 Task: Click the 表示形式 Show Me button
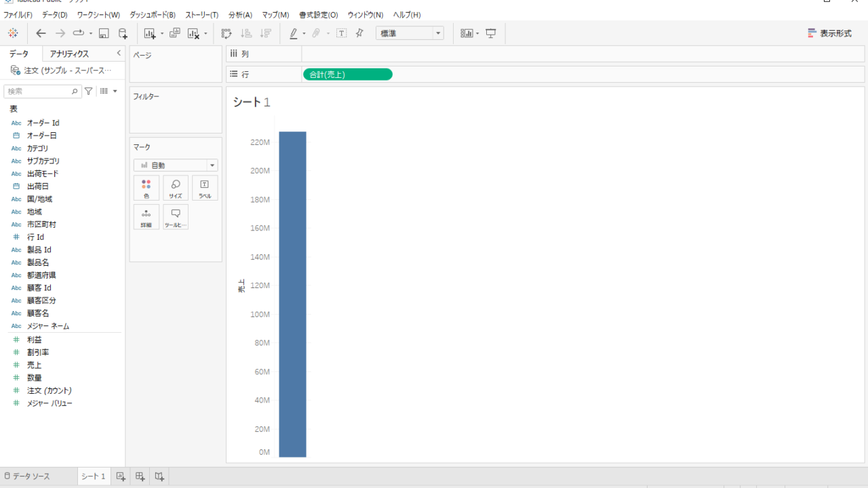point(829,33)
